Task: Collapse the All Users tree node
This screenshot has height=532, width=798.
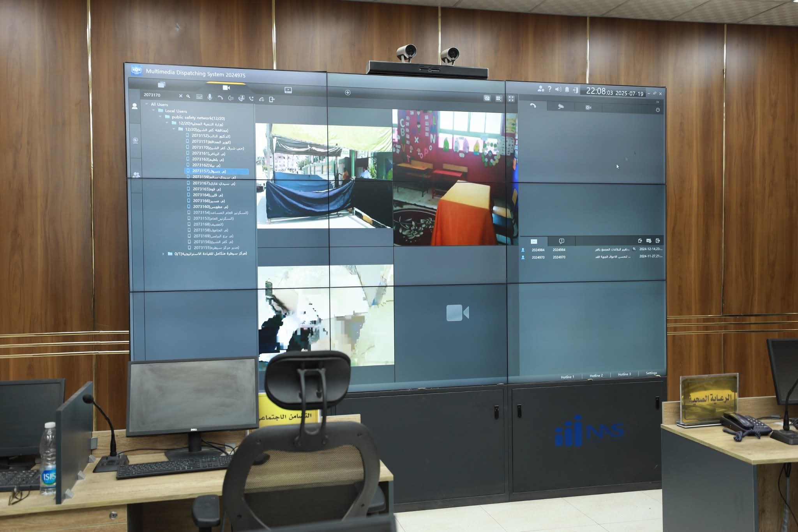Action: point(147,104)
